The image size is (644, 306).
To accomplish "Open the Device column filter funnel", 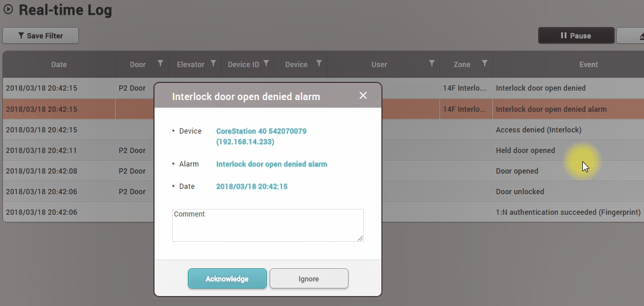I will pyautogui.click(x=319, y=64).
